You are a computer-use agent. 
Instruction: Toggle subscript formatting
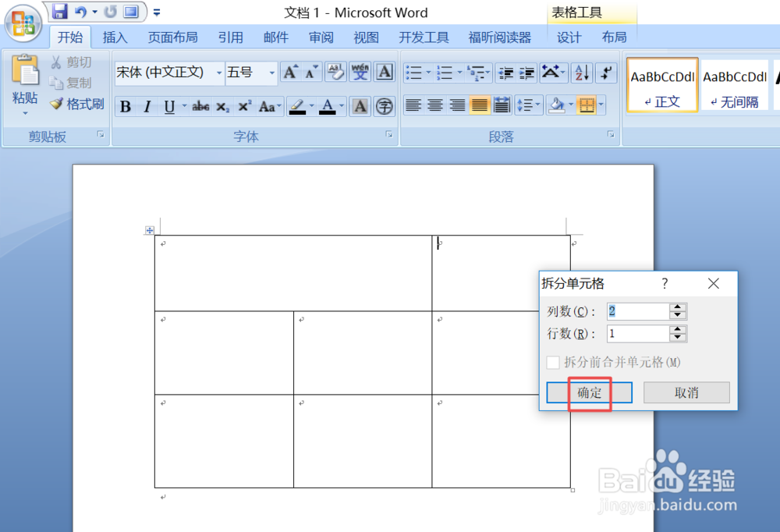tap(223, 106)
